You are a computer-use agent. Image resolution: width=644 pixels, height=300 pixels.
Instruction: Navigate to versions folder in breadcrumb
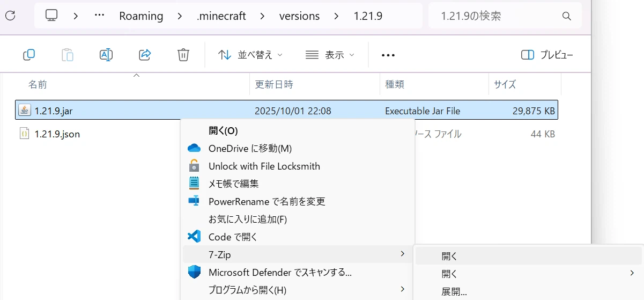299,16
